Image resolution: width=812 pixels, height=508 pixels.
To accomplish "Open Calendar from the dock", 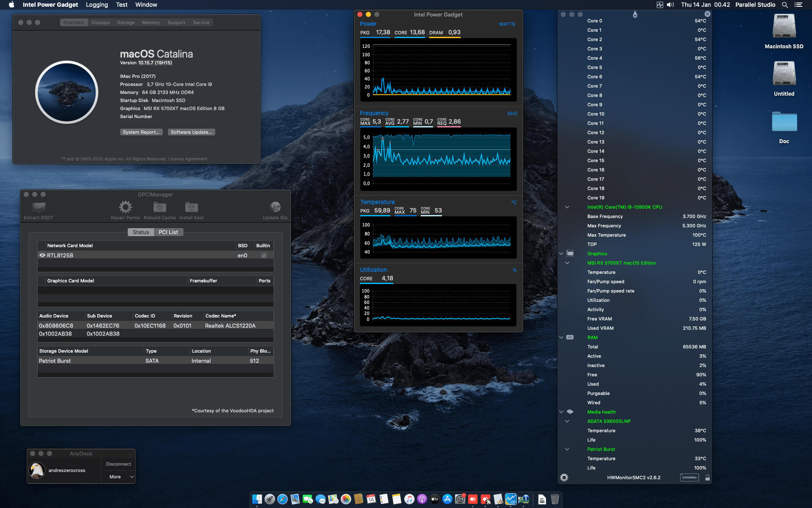I will 371,499.
